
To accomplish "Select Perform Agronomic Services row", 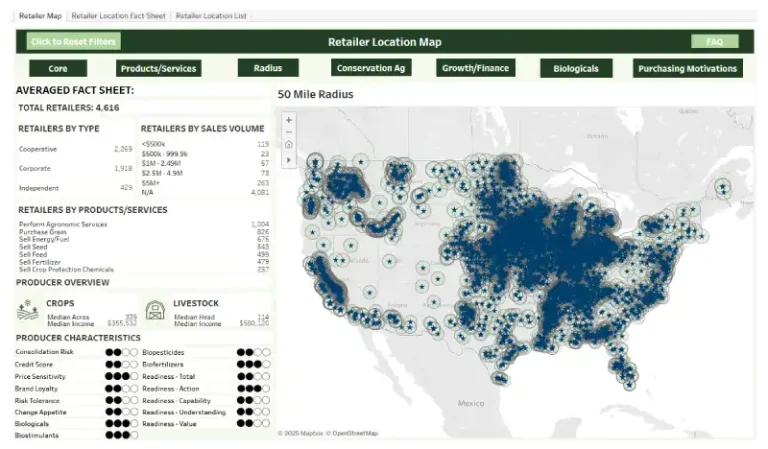I will click(144, 224).
